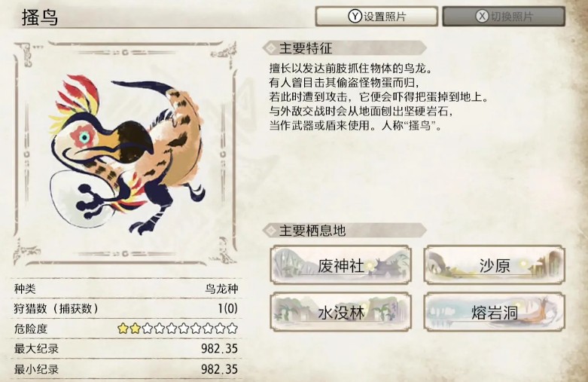Select the 沙原 habitat card
Screen dimensions: 588x382
click(494, 265)
